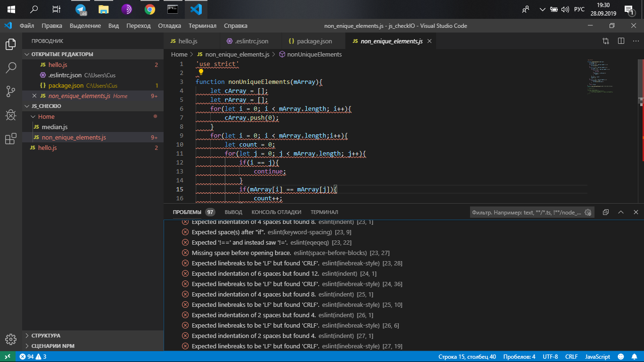The width and height of the screenshot is (644, 362).
Task: Toggle the excluded files filter gear icon
Action: [x=588, y=213]
